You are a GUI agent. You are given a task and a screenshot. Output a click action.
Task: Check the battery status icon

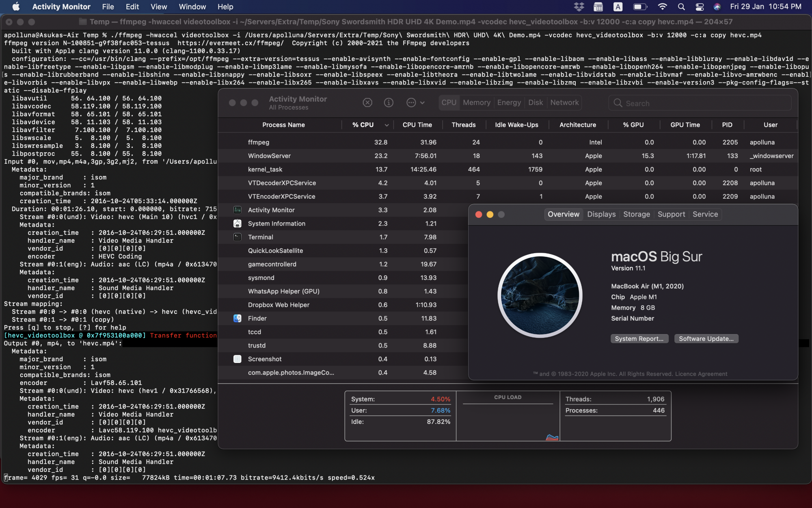point(640,7)
